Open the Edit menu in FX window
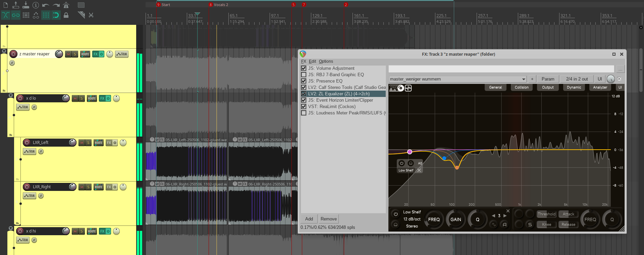Screen dimensions: 644x255 click(x=312, y=61)
